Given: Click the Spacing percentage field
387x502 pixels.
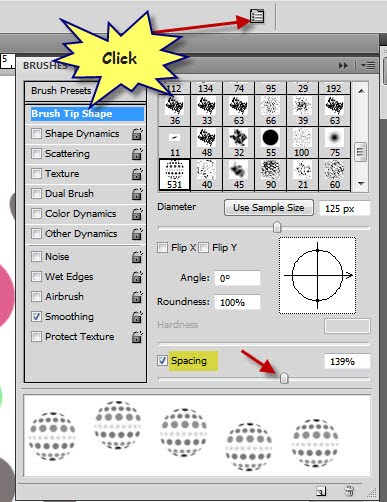Looking at the screenshot, I should [347, 361].
